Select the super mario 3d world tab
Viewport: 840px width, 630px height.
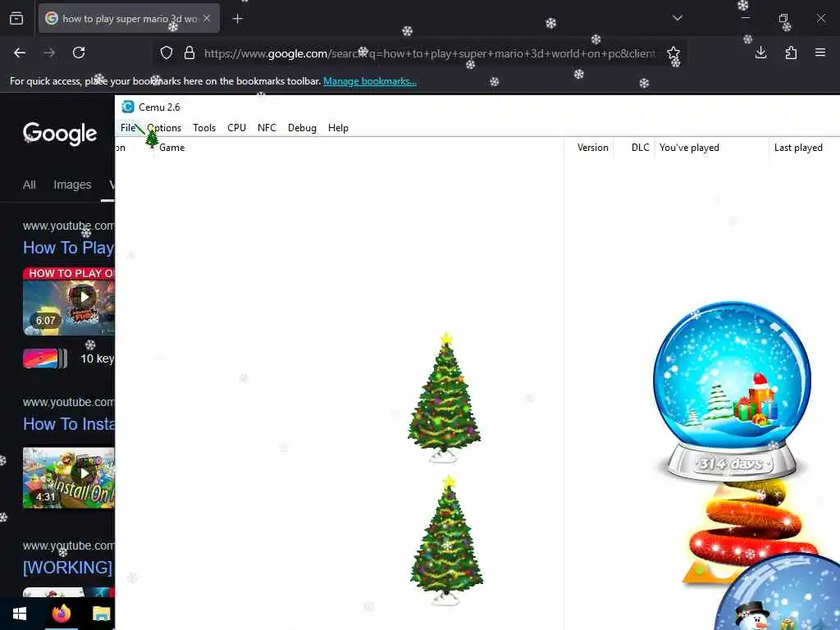pos(129,18)
